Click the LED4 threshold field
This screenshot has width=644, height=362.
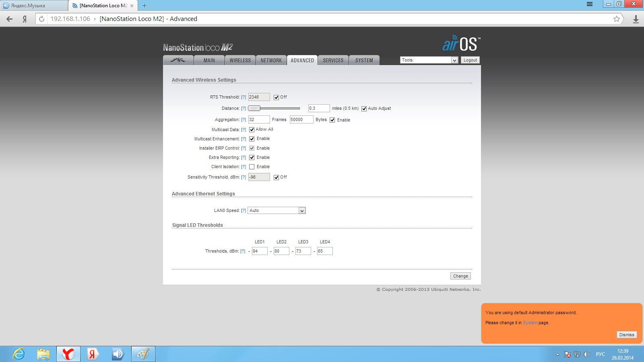coord(325,251)
